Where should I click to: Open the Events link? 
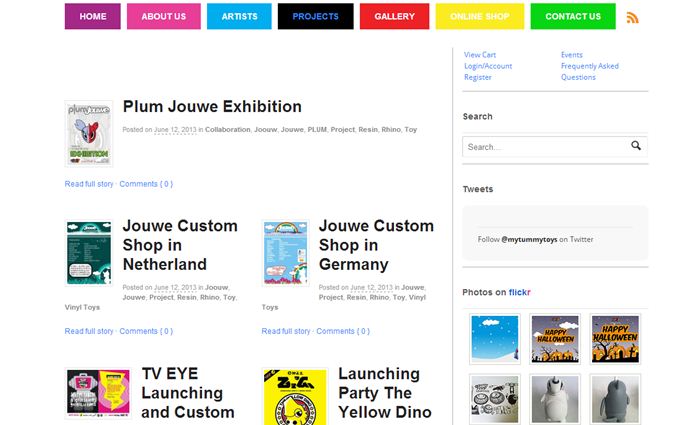(572, 55)
